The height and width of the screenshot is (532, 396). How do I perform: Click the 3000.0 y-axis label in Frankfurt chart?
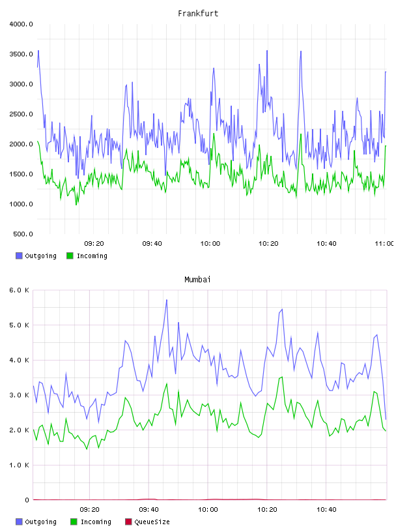tap(21, 84)
